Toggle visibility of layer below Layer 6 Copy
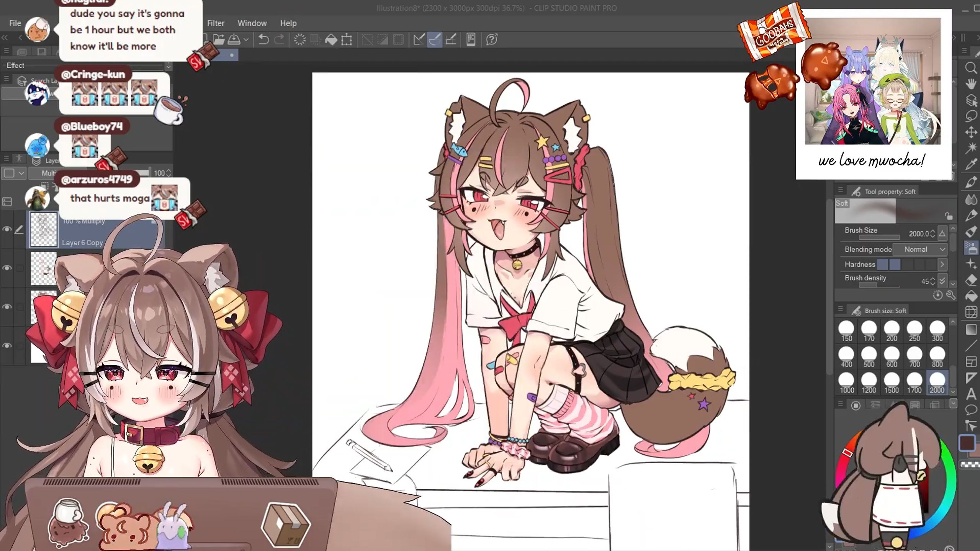Viewport: 980px width, 551px height. (x=7, y=268)
